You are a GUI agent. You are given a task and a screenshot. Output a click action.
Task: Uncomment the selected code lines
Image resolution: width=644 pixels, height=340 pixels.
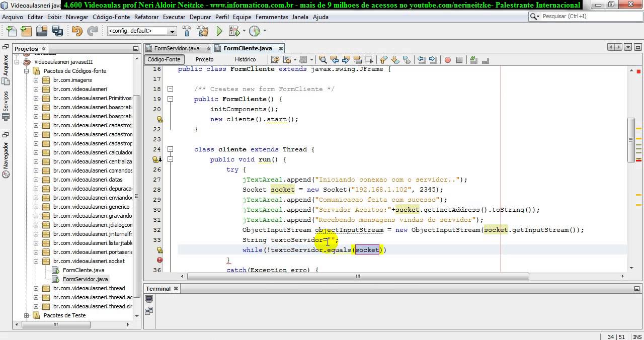[486, 59]
